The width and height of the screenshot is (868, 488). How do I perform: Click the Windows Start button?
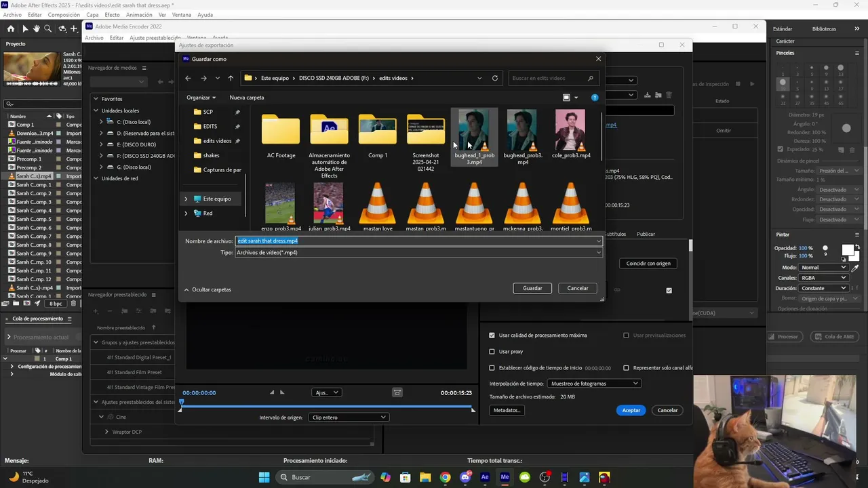click(x=264, y=477)
